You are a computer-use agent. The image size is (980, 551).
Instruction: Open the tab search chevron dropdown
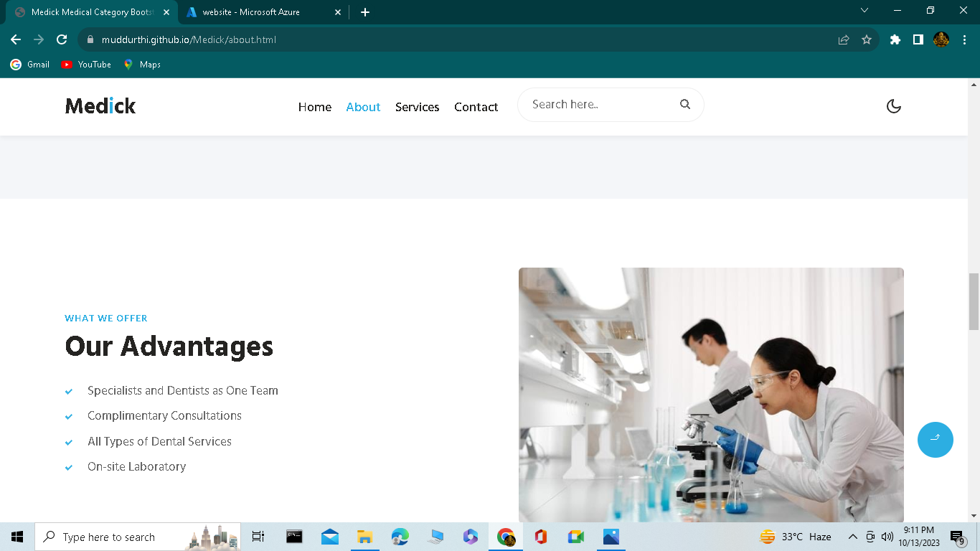click(864, 11)
